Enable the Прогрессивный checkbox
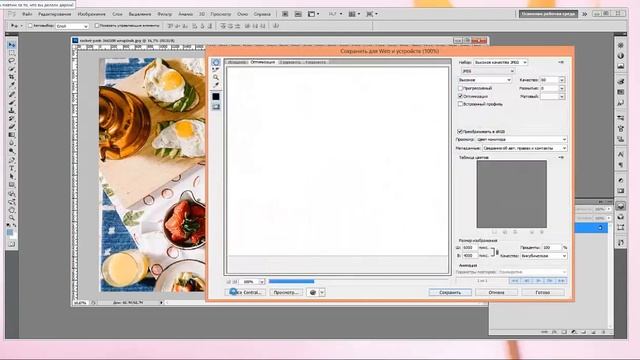 pos(460,88)
